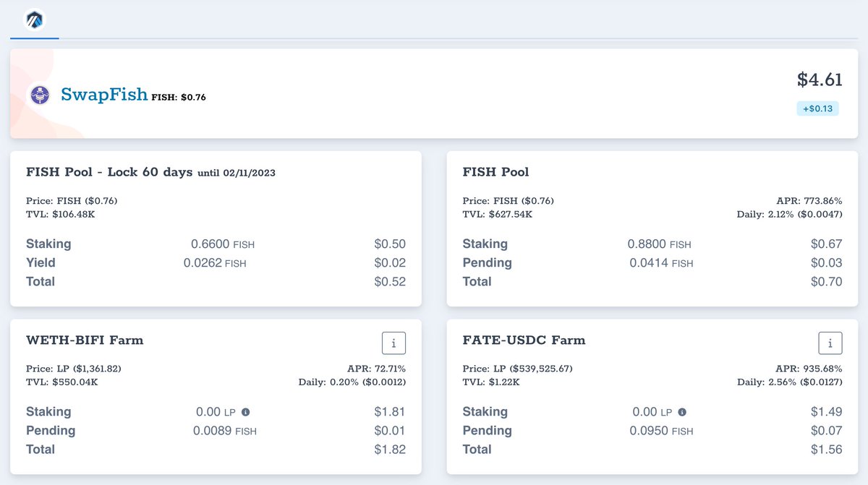Click the SwapFish logo icon
The image size is (868, 485).
(x=40, y=95)
